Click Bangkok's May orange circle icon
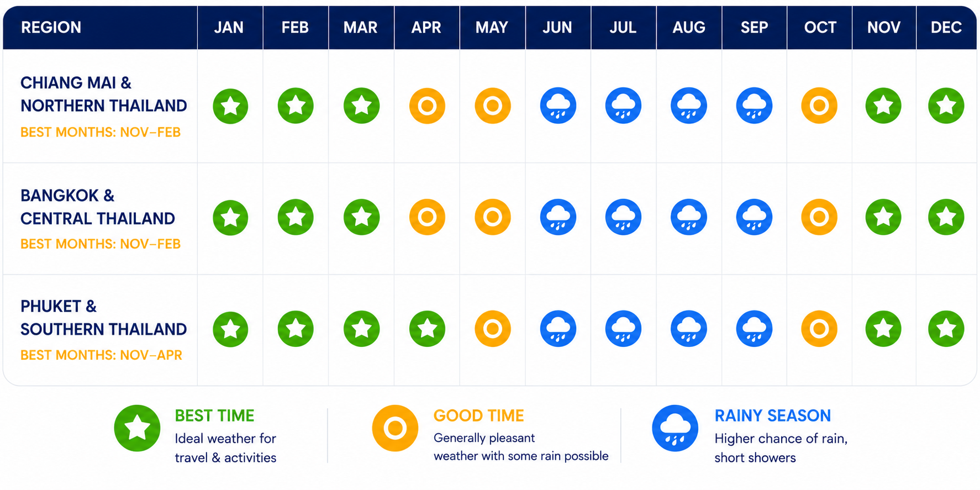This screenshot has width=980, height=490. [x=492, y=217]
